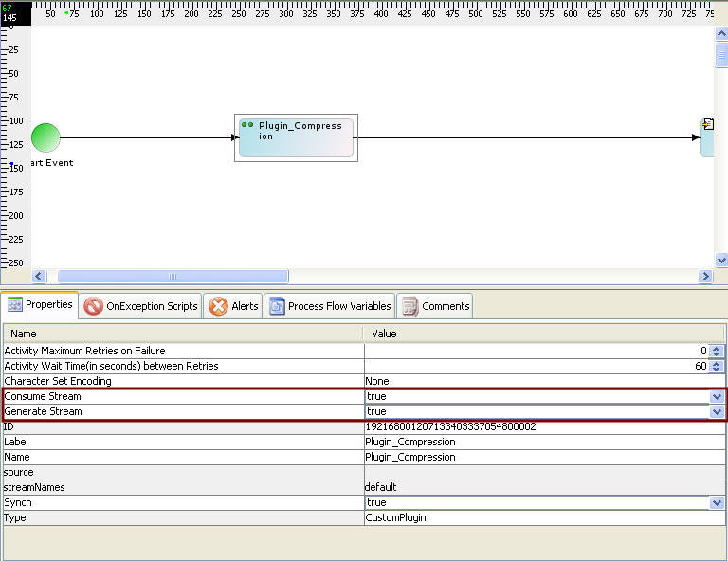728x561 pixels.
Task: Adjust the Activity Maximum Retries on Failure stepper
Action: coord(717,352)
